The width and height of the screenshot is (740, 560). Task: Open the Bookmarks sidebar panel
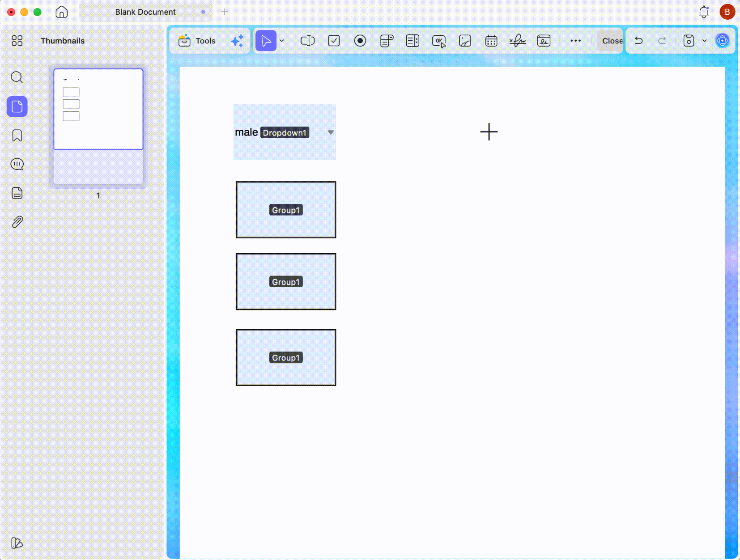coord(17,136)
